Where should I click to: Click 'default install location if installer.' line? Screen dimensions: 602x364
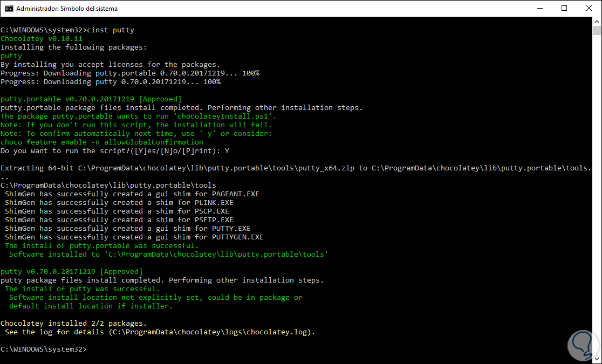pyautogui.click(x=91, y=306)
